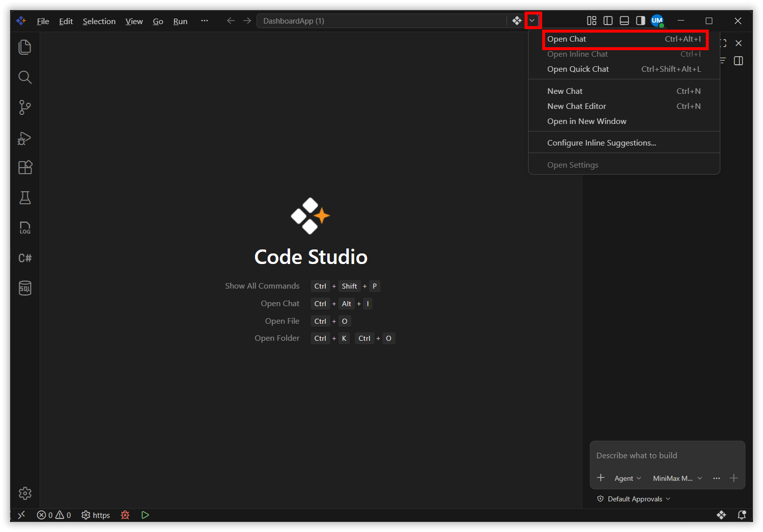Open the View menu

134,21
